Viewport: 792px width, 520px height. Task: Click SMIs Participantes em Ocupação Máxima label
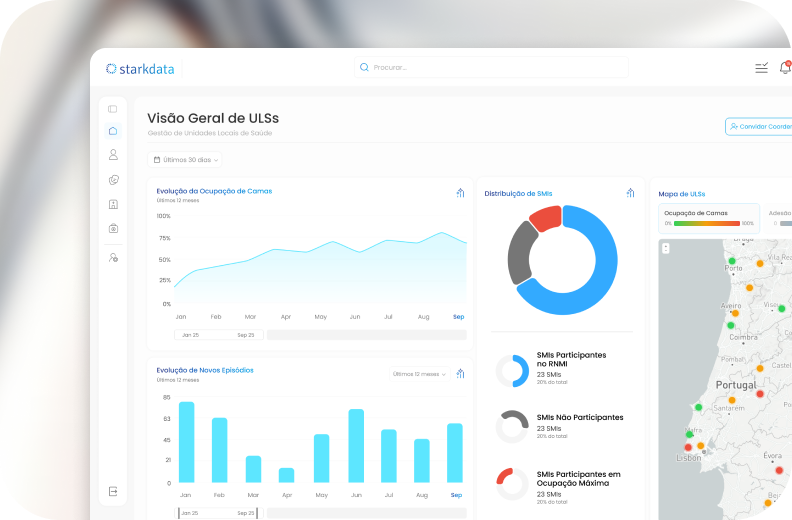578,479
